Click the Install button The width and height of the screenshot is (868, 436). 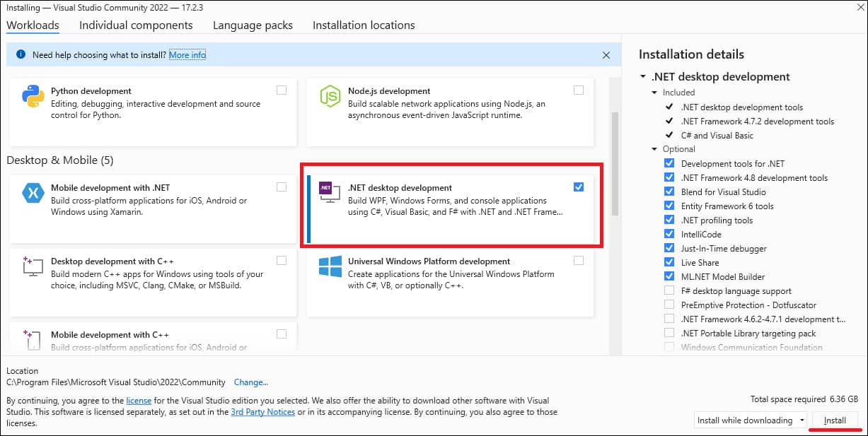click(x=835, y=420)
